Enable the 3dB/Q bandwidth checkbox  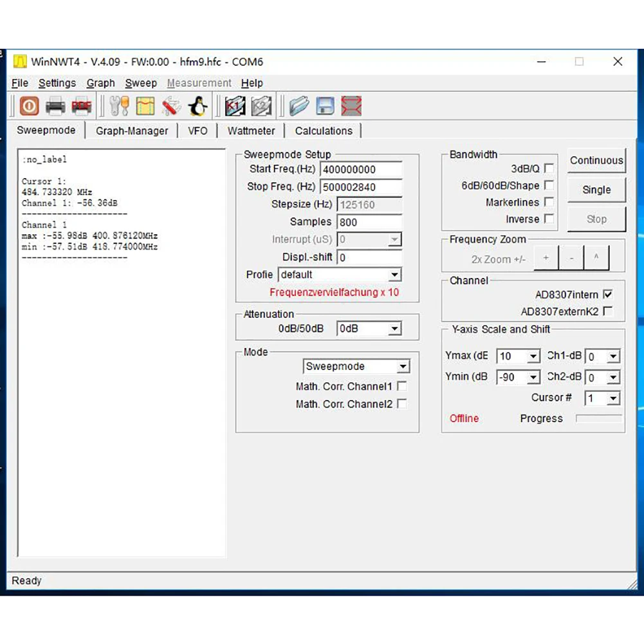549,169
